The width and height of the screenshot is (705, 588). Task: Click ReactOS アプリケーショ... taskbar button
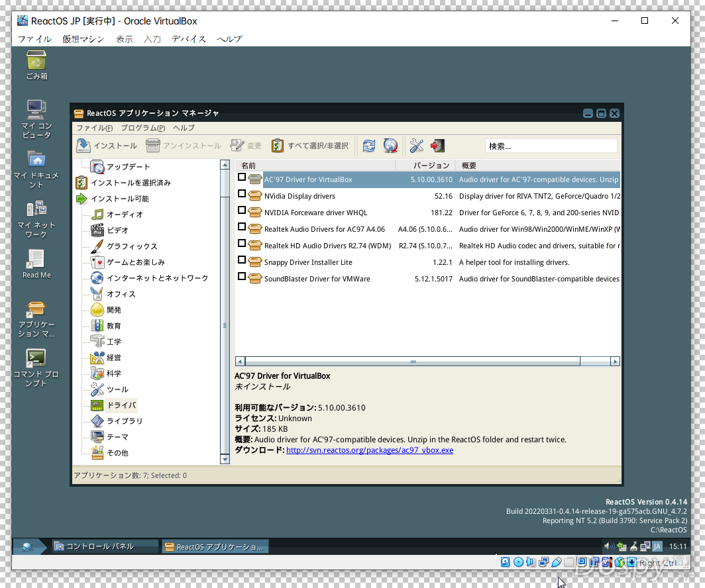[215, 547]
